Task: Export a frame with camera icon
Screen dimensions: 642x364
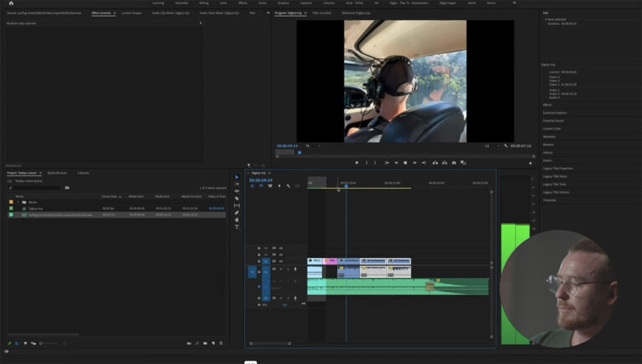Action: coord(454,163)
